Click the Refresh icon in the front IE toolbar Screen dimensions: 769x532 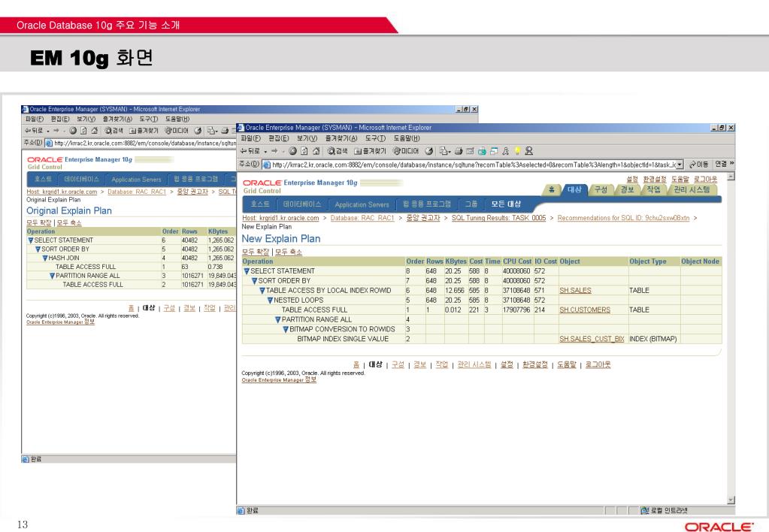(x=304, y=151)
